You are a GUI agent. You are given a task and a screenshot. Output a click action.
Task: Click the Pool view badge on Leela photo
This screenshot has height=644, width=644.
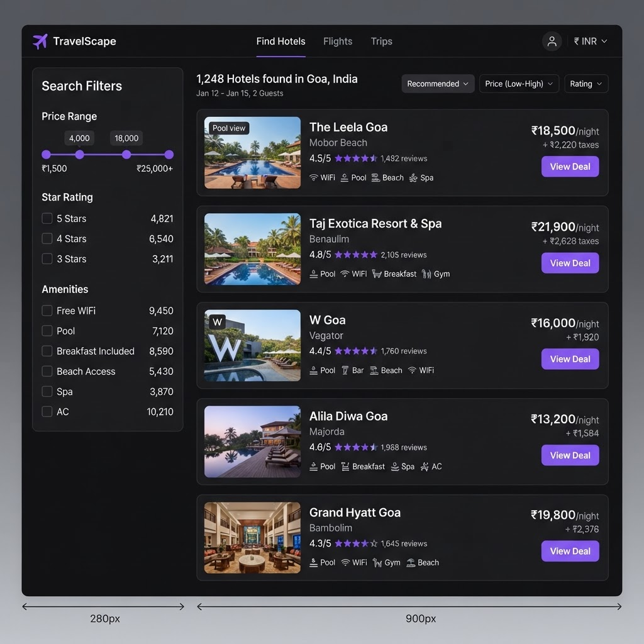[x=229, y=128]
